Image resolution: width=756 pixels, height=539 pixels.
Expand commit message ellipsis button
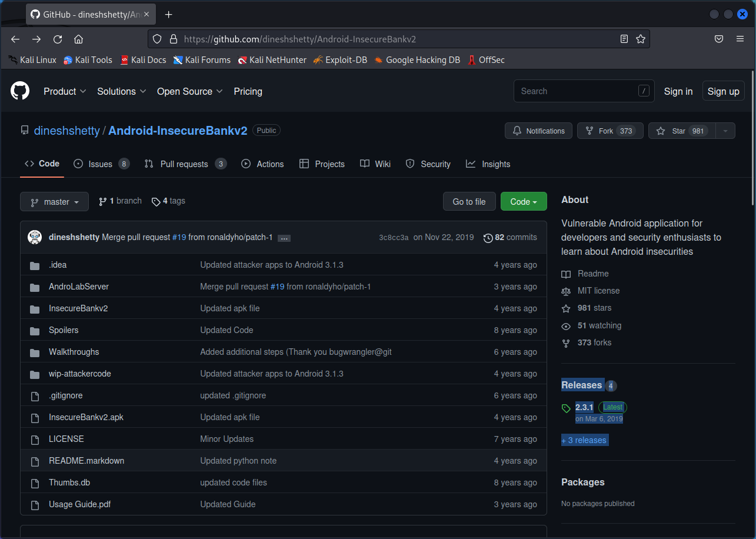coord(284,238)
